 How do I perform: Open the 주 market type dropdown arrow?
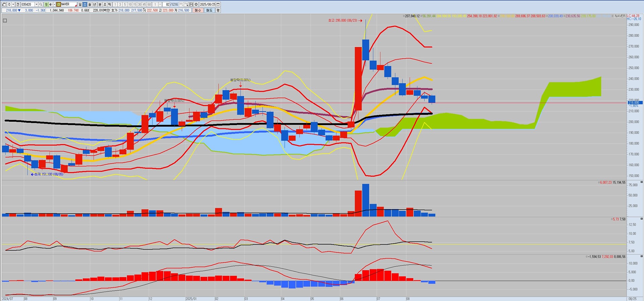click(x=13, y=4)
